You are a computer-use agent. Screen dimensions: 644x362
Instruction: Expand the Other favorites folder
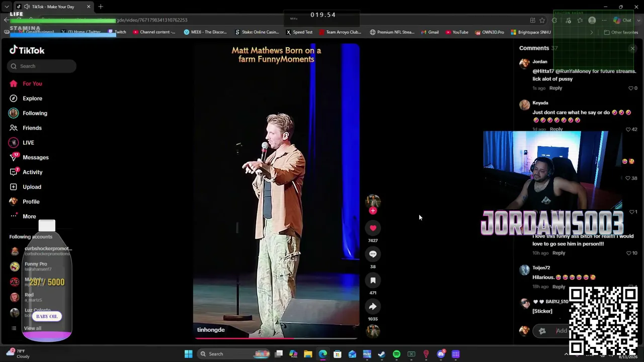coord(621,32)
